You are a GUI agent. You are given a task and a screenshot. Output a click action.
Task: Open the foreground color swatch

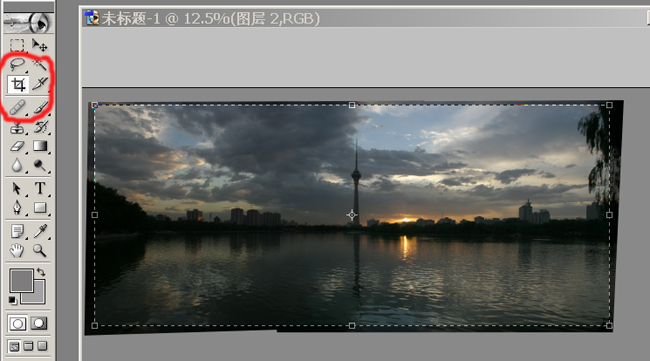21,281
